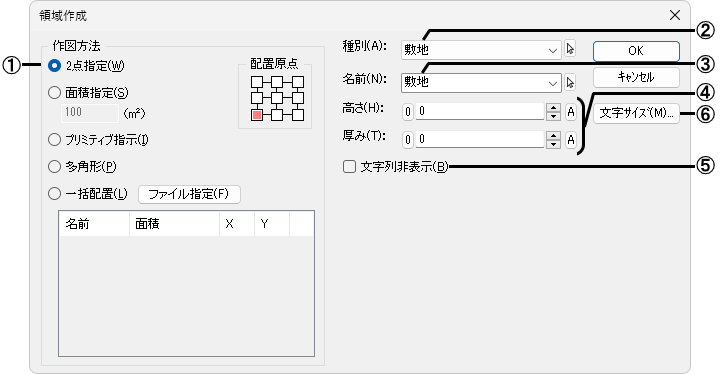Click the 0 reset button beside 高さ
The image size is (720, 374).
(x=408, y=112)
